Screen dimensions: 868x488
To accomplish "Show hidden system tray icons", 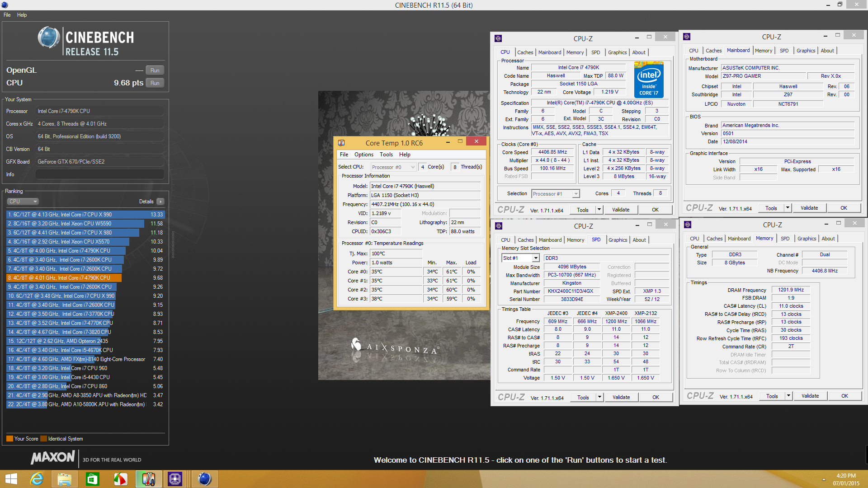I will (x=824, y=479).
